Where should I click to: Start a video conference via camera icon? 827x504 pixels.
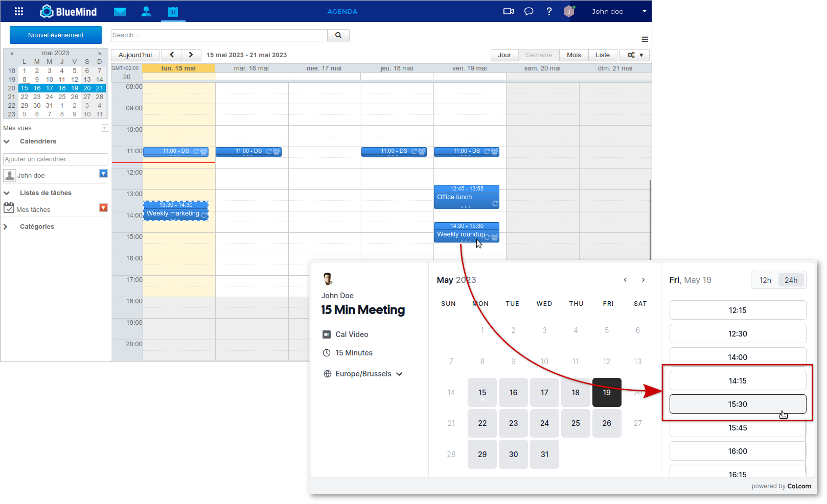tap(508, 11)
